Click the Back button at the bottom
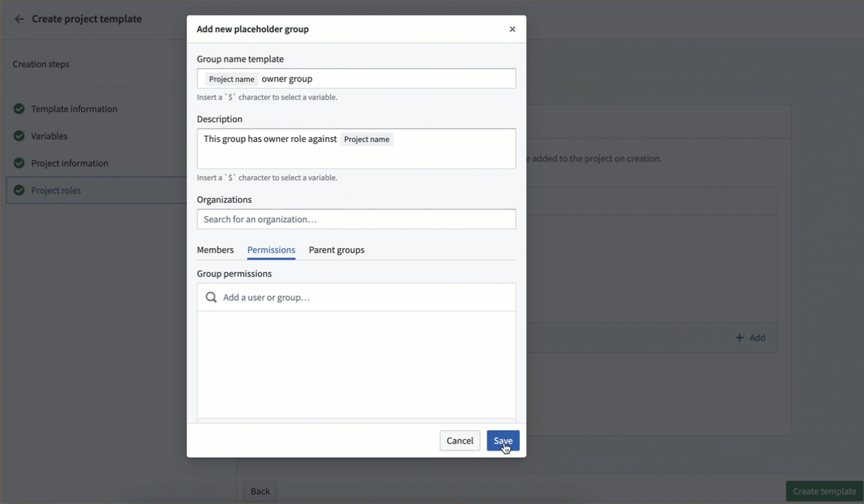Image resolution: width=864 pixels, height=504 pixels. pyautogui.click(x=260, y=491)
